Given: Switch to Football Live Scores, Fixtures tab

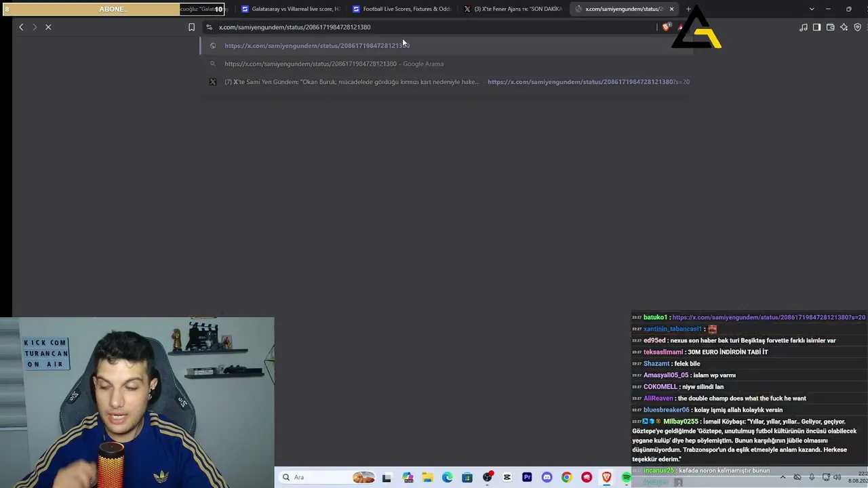Looking at the screenshot, I should (x=401, y=9).
